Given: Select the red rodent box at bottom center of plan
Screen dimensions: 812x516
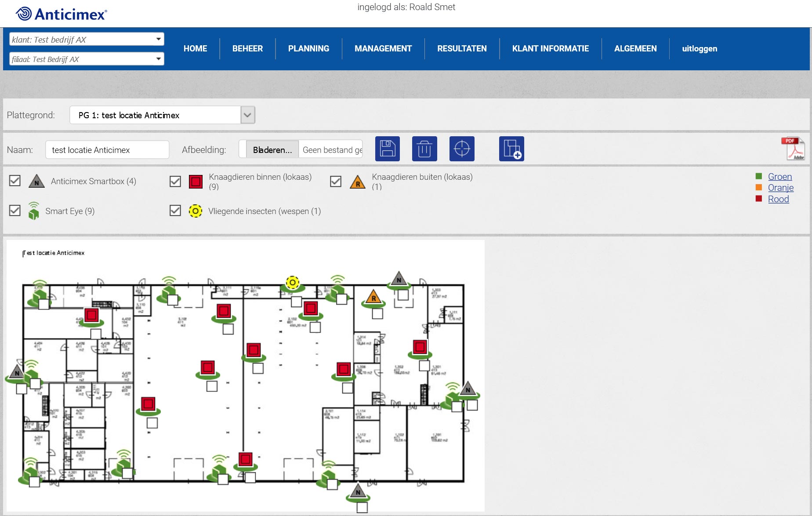Looking at the screenshot, I should 246,459.
